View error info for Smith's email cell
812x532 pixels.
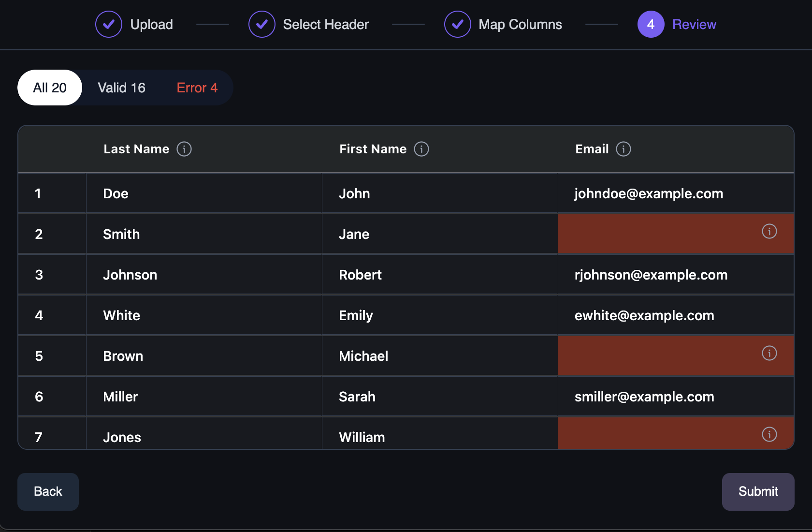[769, 231]
